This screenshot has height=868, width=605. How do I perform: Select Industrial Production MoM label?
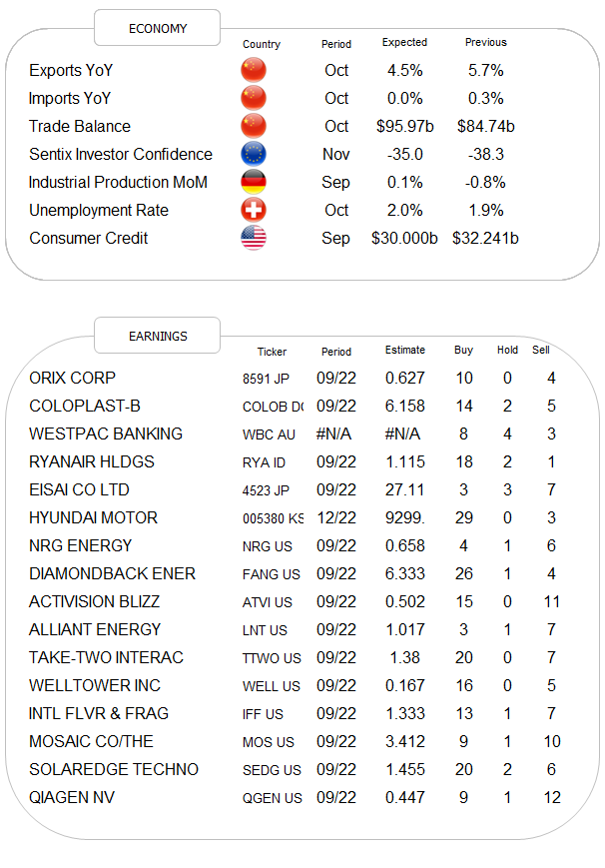coord(118,182)
